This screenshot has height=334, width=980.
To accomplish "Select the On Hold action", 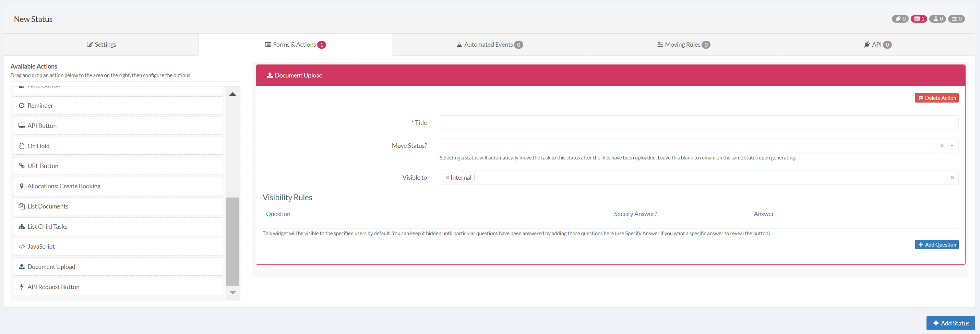I will click(x=118, y=146).
